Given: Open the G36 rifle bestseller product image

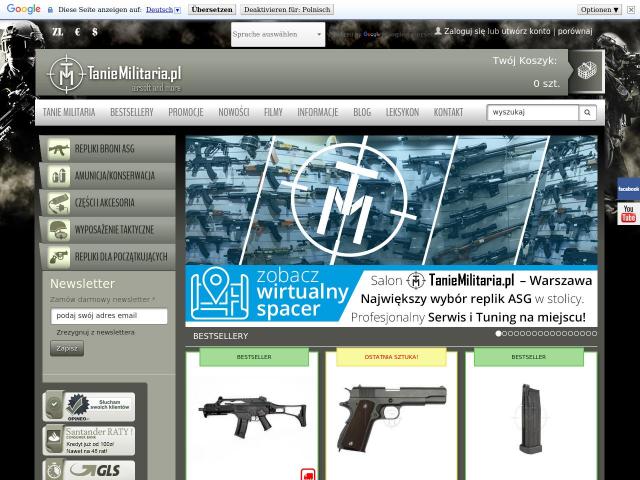Looking at the screenshot, I should click(252, 416).
